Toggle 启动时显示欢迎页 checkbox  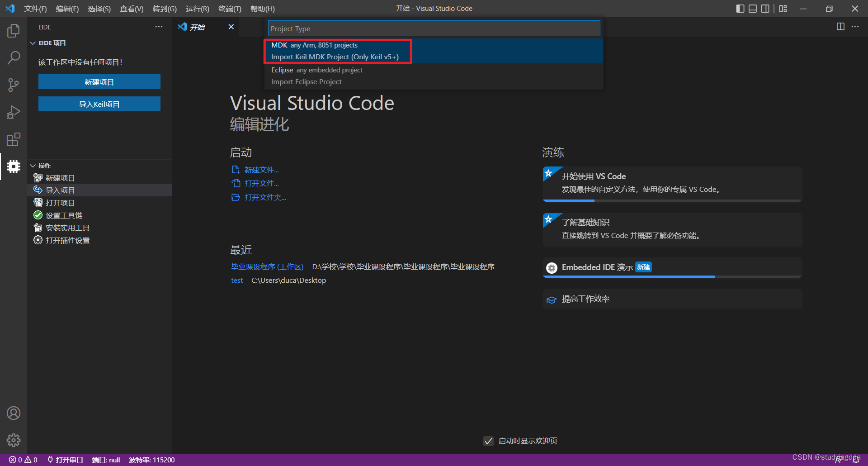(488, 441)
